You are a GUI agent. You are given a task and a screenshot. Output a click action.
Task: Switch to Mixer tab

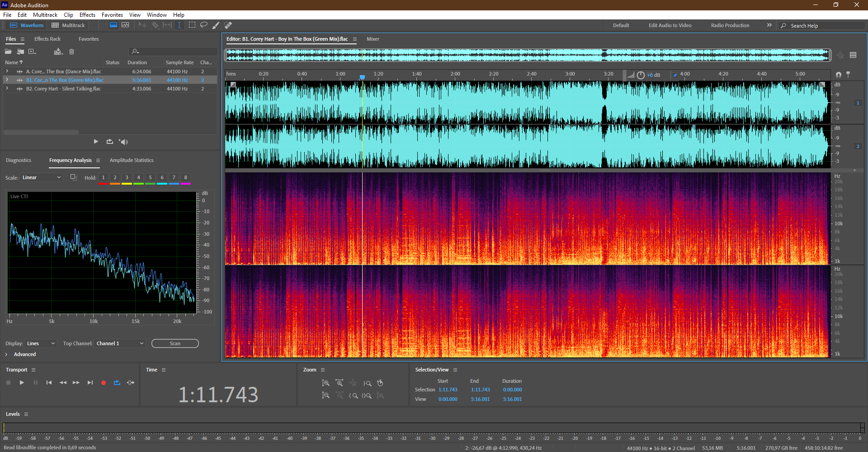(373, 39)
